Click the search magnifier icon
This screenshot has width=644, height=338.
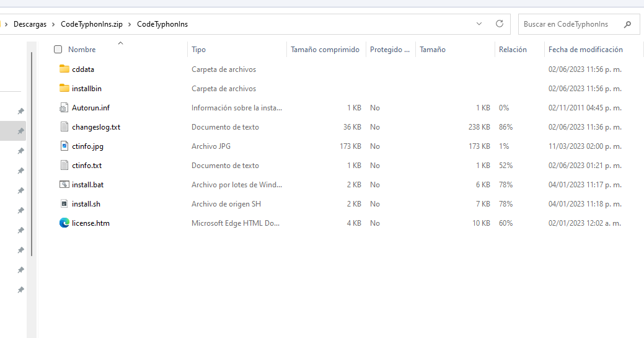tap(628, 24)
